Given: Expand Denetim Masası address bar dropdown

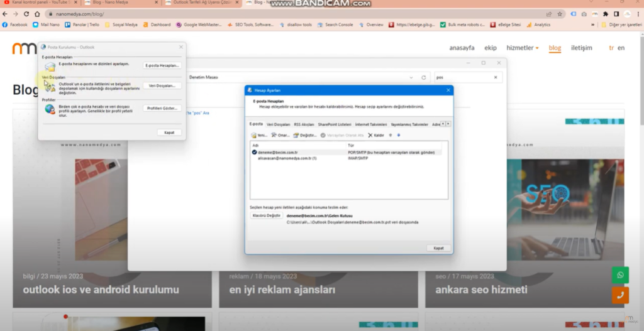Looking at the screenshot, I should [411, 77].
